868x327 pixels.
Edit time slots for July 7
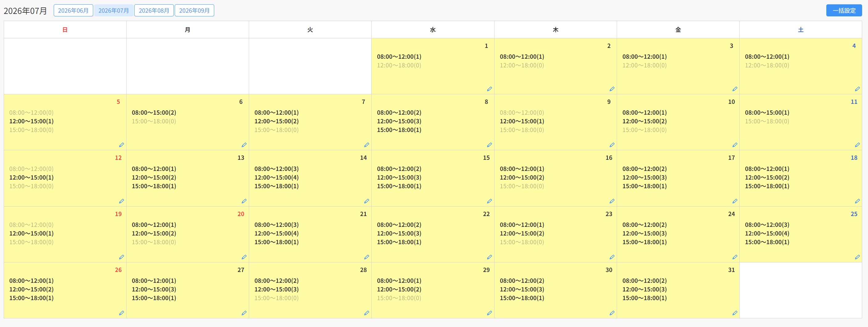click(x=367, y=145)
